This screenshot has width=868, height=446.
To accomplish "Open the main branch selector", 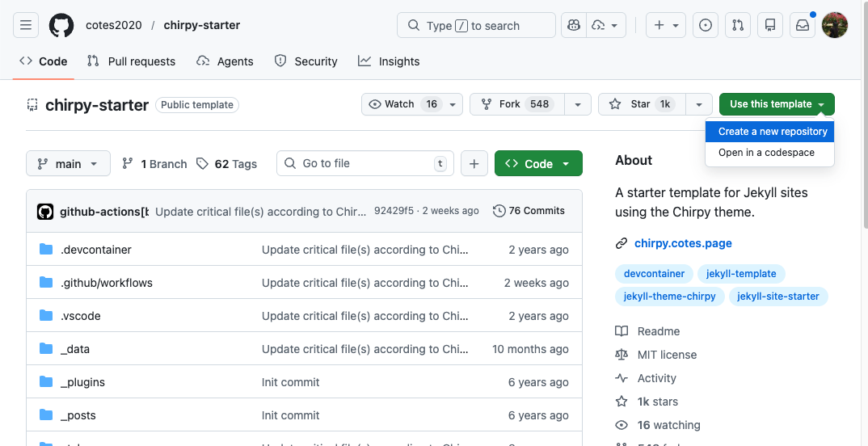I will pos(68,164).
